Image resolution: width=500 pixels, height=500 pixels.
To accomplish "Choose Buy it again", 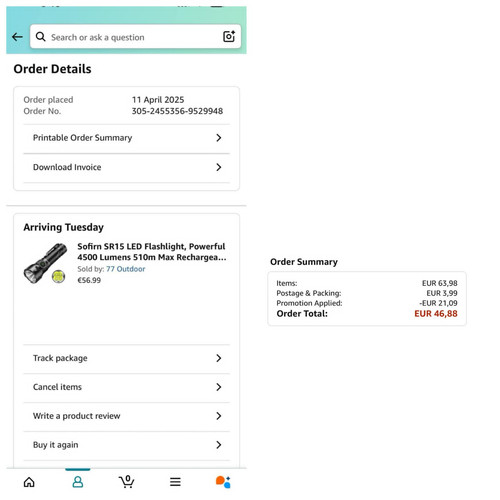I will point(127,445).
